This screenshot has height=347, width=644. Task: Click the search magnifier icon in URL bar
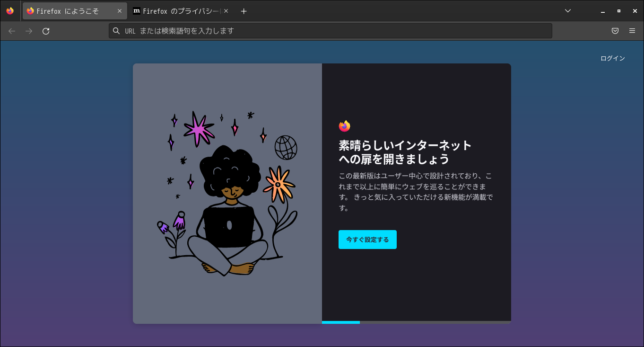(116, 31)
